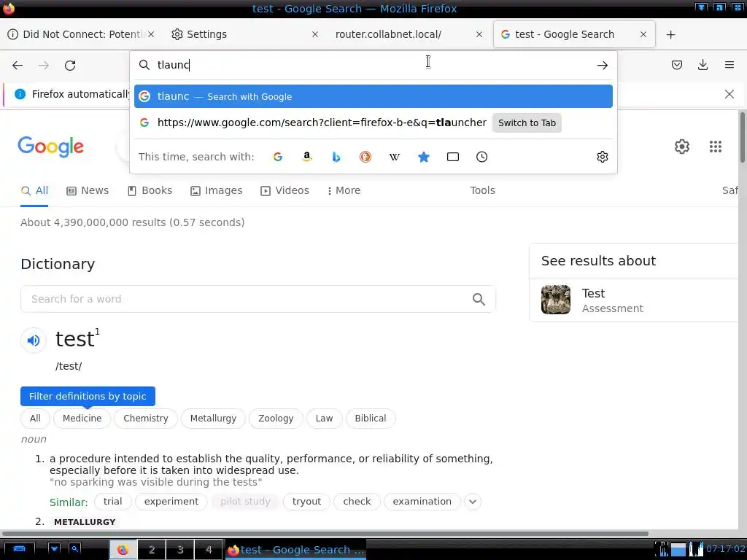
Task: Open the Books results tab
Action: 150,190
